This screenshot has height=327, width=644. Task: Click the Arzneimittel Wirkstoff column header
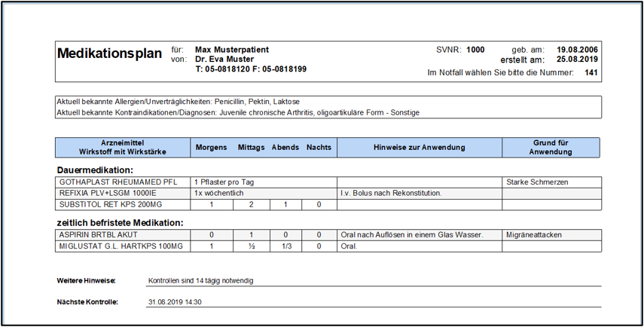[x=122, y=148]
